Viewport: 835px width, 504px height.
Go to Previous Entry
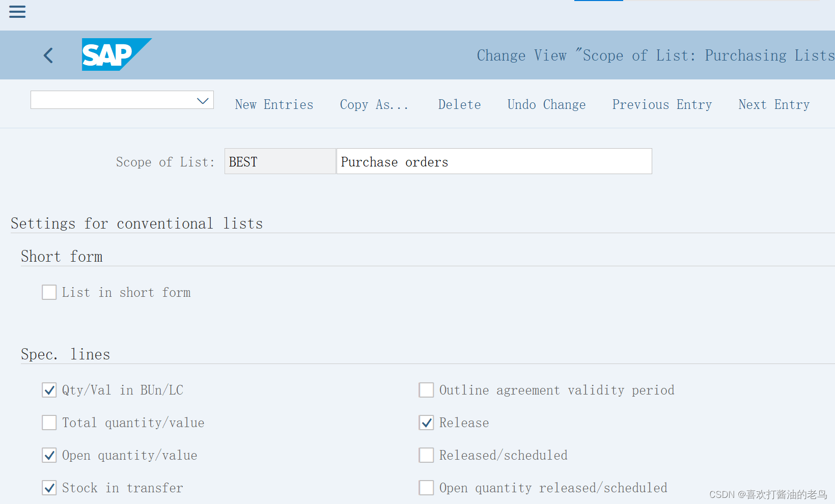tap(662, 104)
